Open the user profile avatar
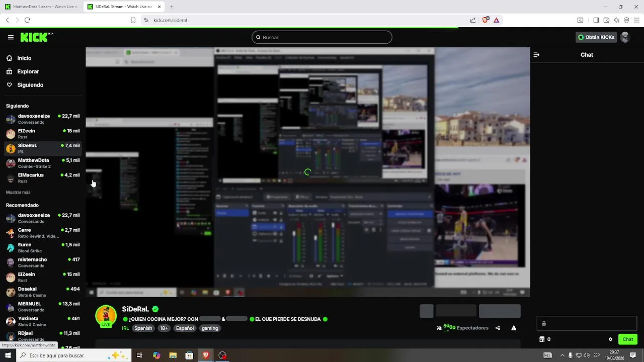644x362 pixels. coord(625,37)
